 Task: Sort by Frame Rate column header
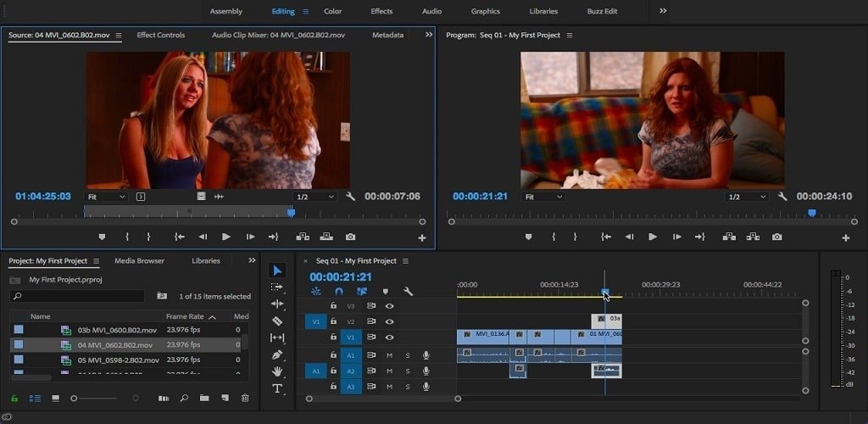183,316
